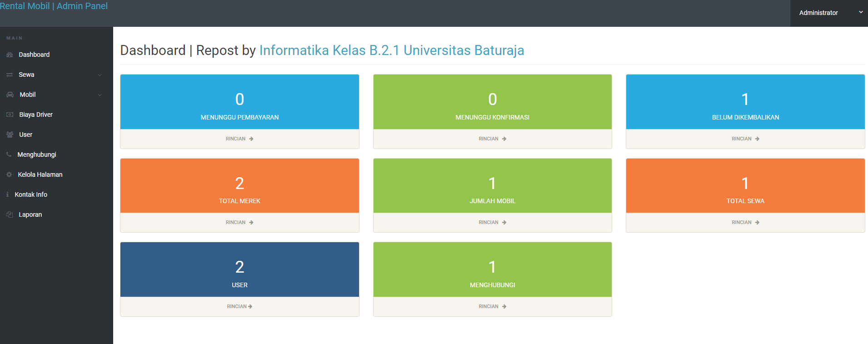Click the Total Merek orange card

(x=239, y=186)
